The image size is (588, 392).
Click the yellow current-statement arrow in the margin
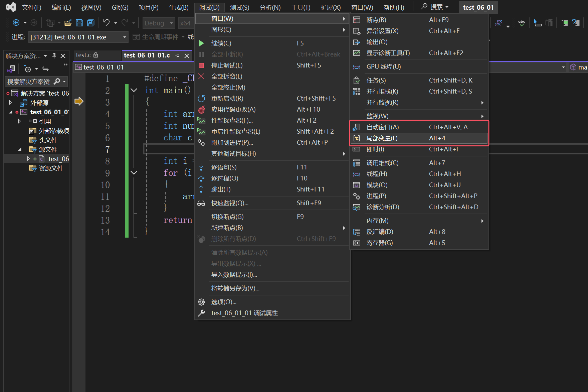click(79, 101)
